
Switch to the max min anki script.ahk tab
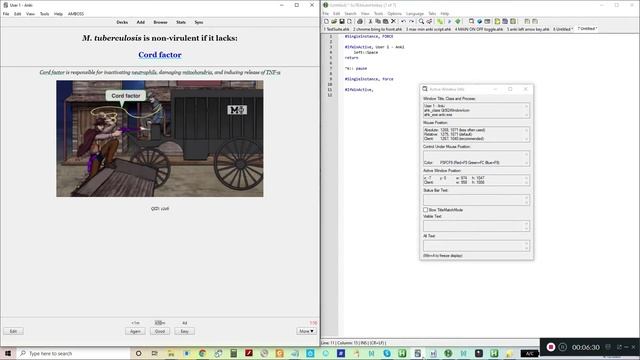[428, 29]
